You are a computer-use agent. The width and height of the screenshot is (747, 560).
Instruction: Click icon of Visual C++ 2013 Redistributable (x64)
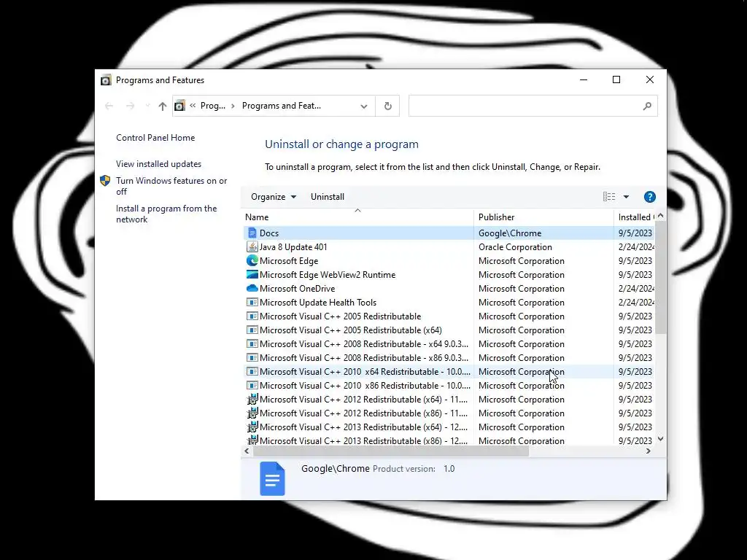pos(252,427)
